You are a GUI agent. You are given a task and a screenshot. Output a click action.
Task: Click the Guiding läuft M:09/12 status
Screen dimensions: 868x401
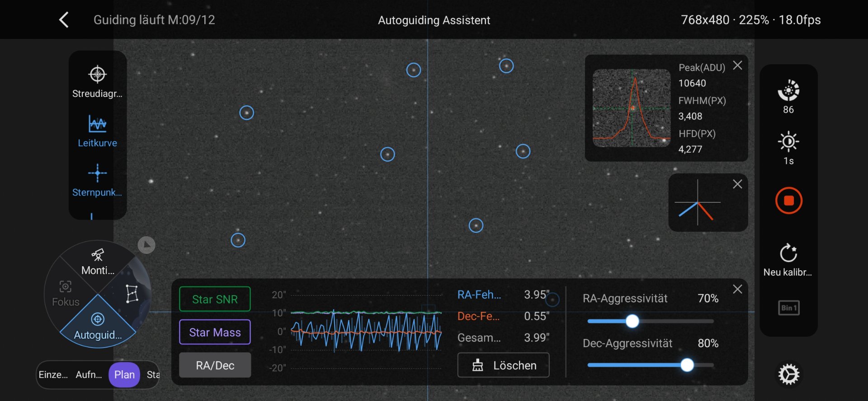click(x=154, y=20)
